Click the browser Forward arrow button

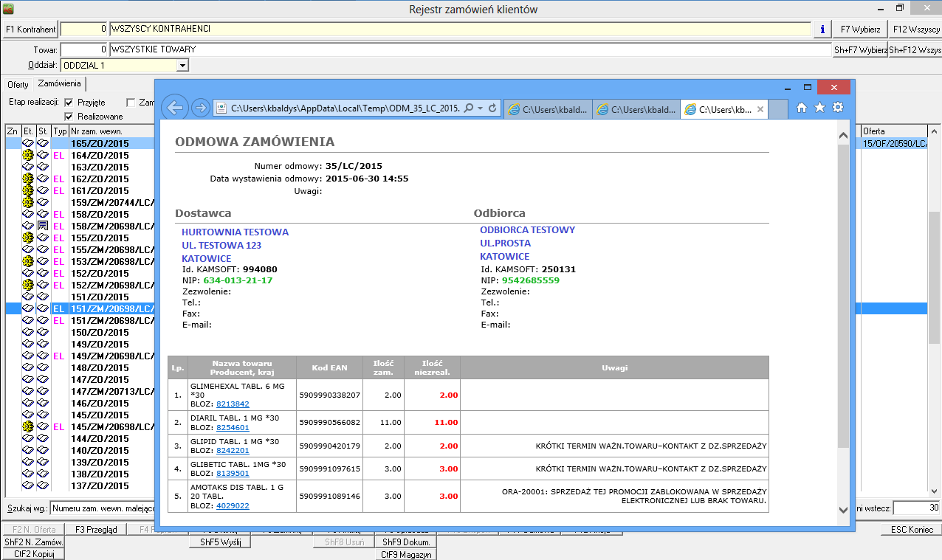200,108
